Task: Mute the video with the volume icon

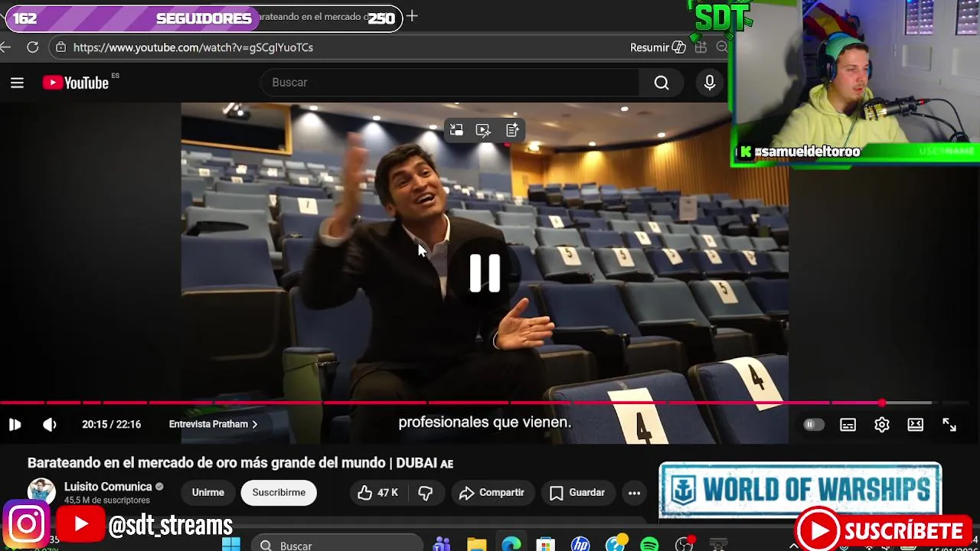Action: [x=50, y=425]
